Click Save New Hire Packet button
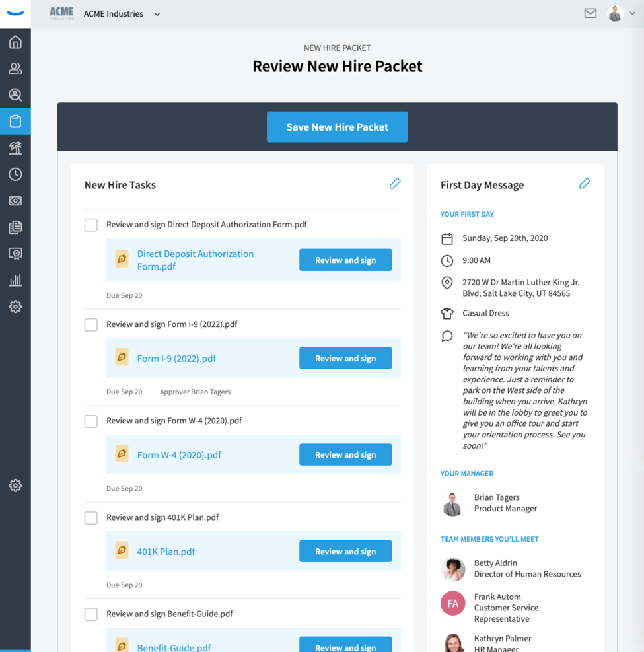This screenshot has height=652, width=644. pyautogui.click(x=337, y=127)
